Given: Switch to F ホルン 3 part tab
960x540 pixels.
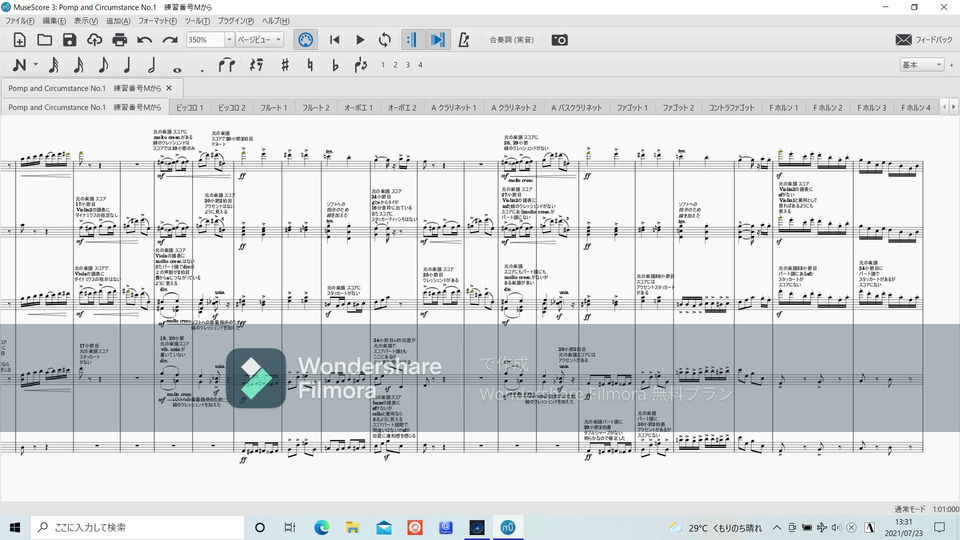Looking at the screenshot, I should 872,107.
